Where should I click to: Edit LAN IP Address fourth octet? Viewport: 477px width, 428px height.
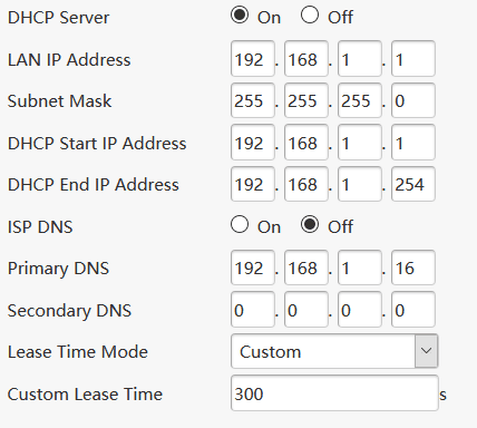[413, 59]
